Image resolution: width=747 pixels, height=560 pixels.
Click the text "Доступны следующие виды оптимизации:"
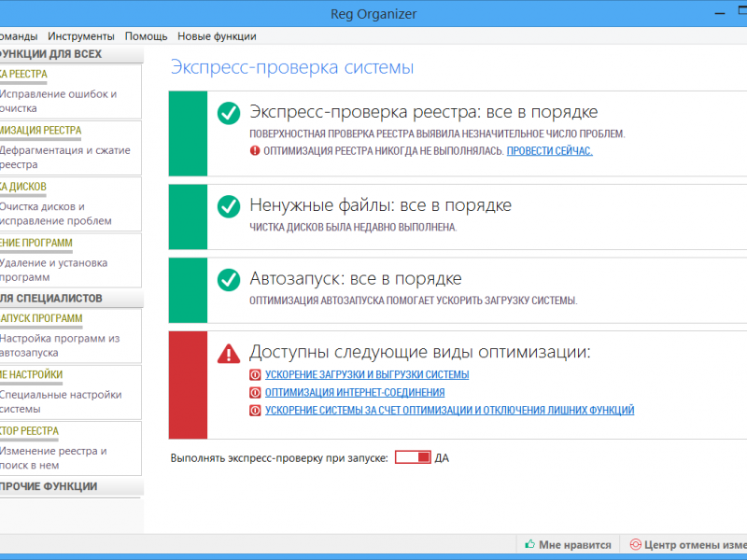point(420,352)
